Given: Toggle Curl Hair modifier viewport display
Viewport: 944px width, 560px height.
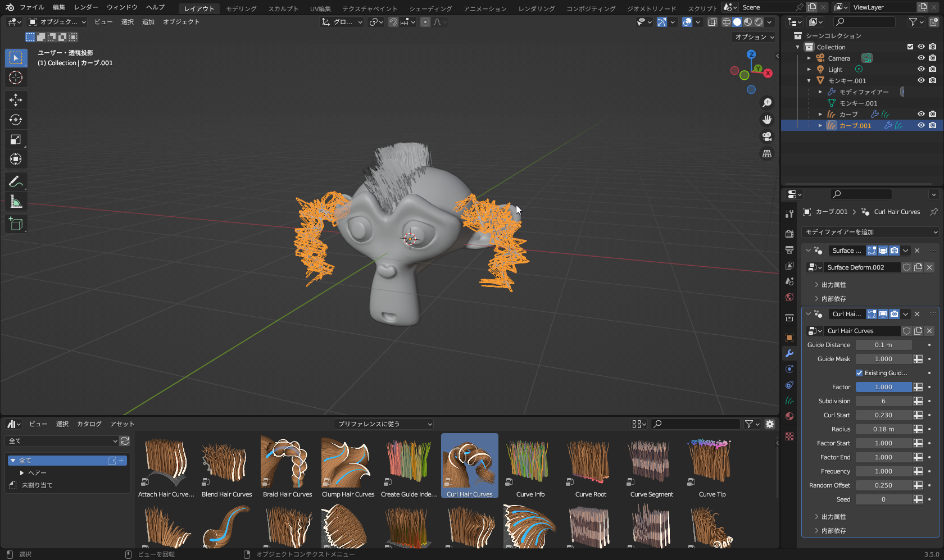Looking at the screenshot, I should 883,314.
